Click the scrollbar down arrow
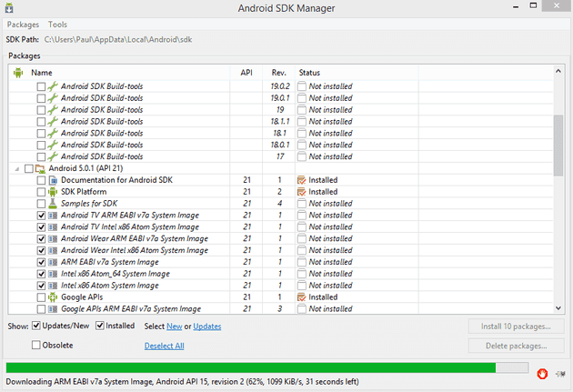The image size is (573, 392). (x=558, y=308)
